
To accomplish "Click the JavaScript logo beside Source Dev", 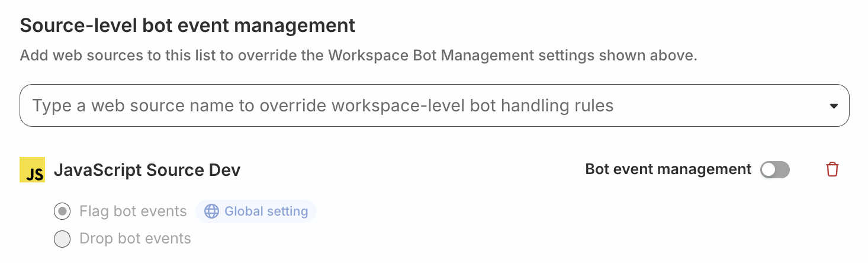I will pos(32,170).
